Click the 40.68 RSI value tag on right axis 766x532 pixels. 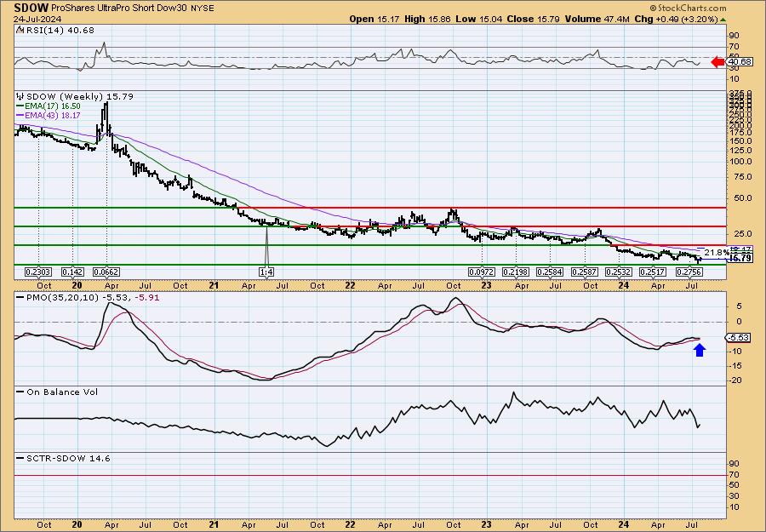coord(739,62)
